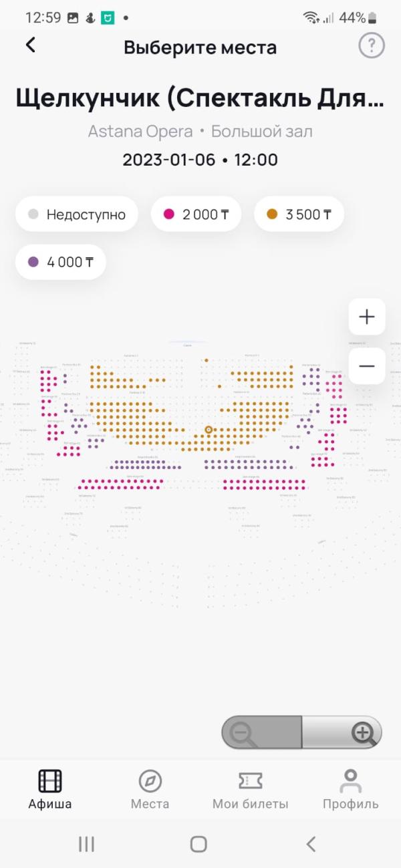Open Мои билеты tab
Image resolution: width=401 pixels, height=868 pixels.
coord(250,788)
